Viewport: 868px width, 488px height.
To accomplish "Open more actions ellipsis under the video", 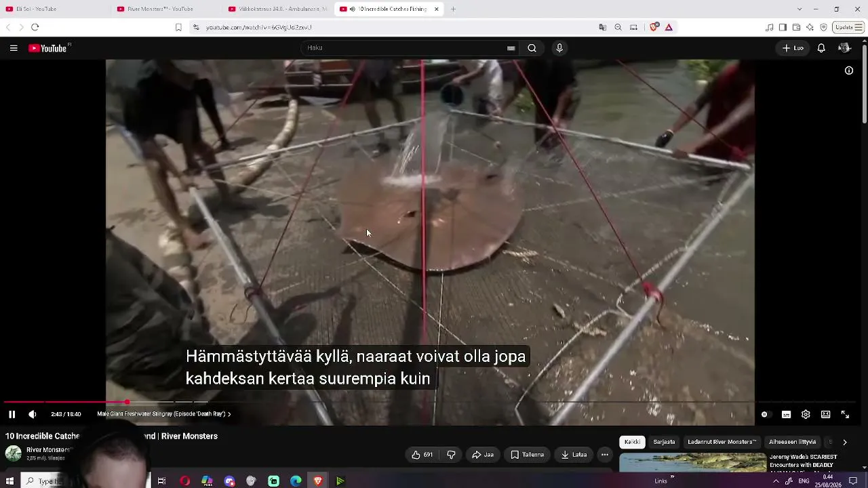I will click(x=605, y=455).
